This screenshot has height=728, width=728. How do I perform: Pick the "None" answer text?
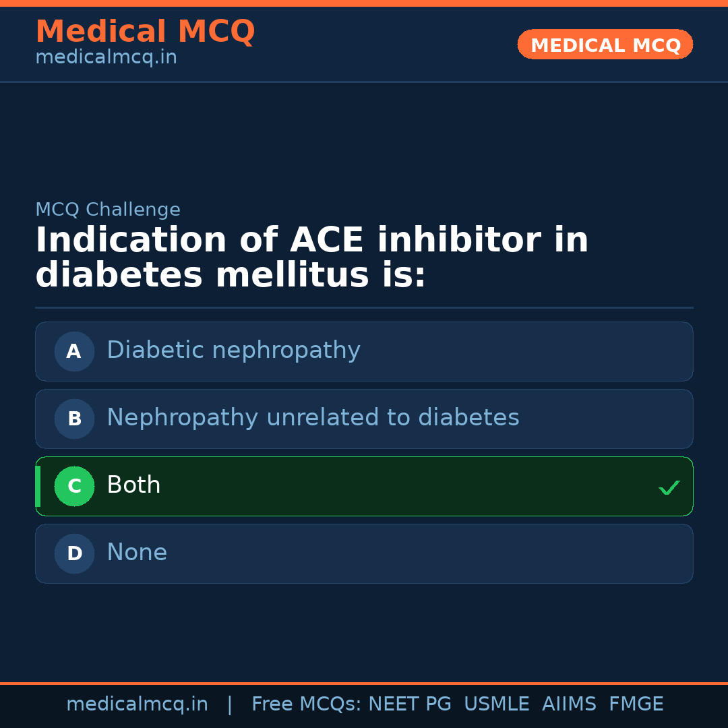click(137, 553)
